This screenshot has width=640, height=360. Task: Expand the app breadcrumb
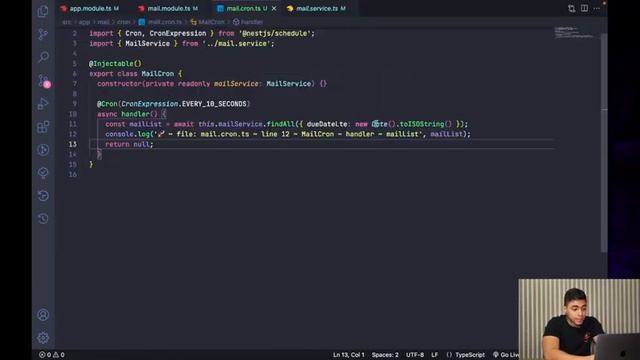84,22
